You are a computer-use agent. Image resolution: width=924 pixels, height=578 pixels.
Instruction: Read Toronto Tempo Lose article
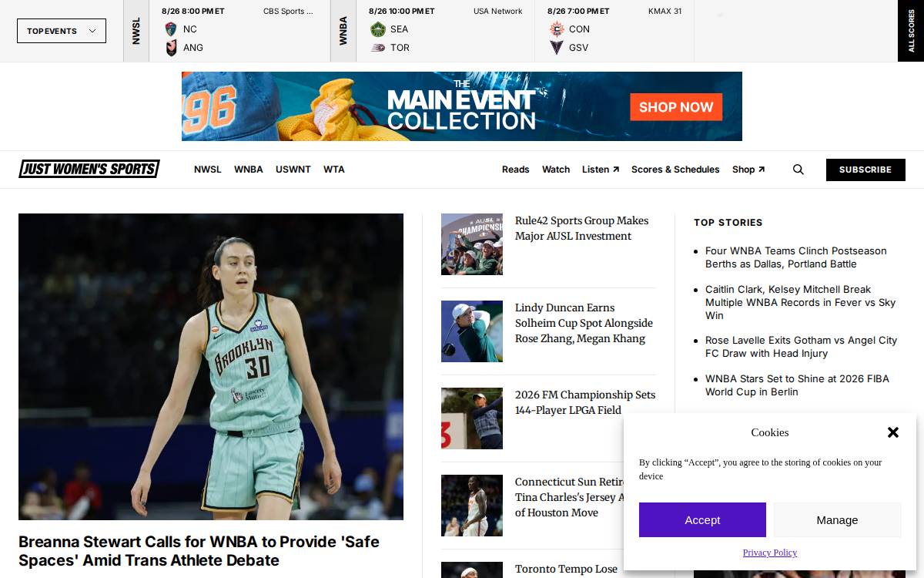point(566,569)
